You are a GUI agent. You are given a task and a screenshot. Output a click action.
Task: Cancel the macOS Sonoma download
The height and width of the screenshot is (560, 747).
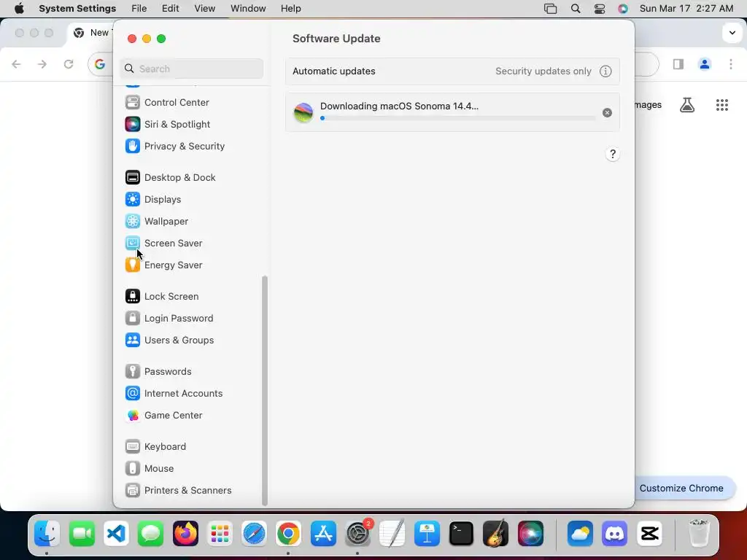tap(607, 113)
